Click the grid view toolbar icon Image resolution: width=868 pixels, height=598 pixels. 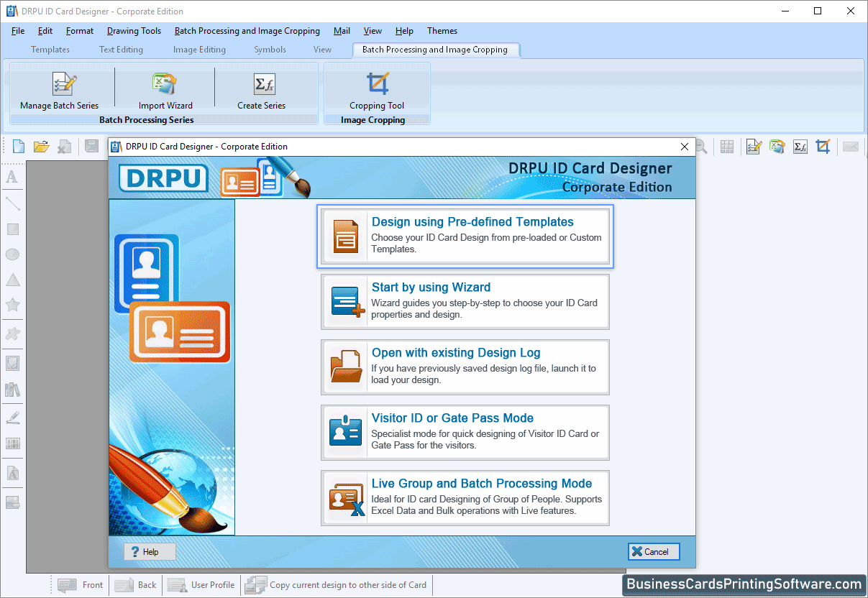point(727,147)
